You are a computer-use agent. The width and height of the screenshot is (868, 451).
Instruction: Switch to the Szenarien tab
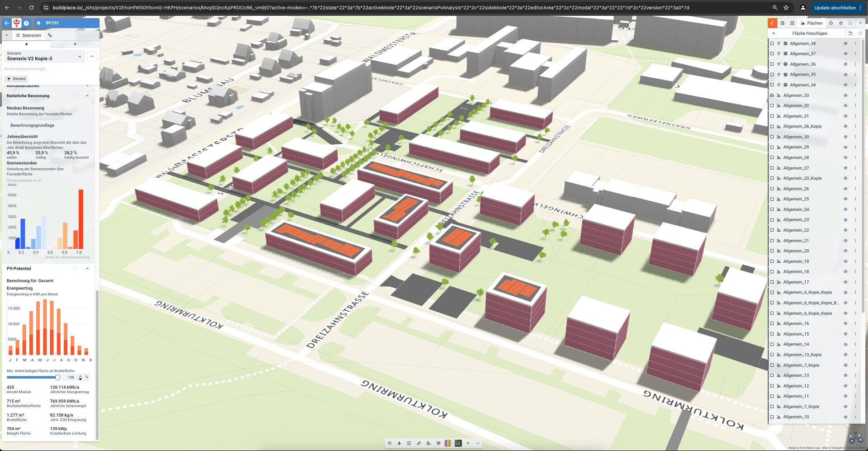point(28,35)
